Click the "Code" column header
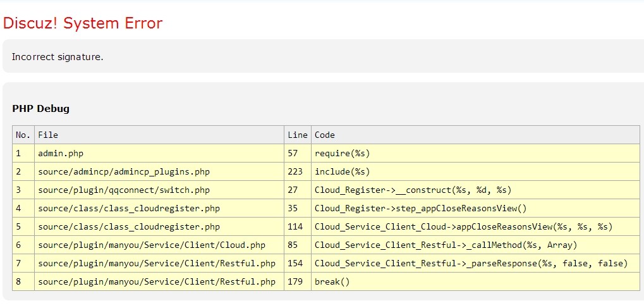644x308 pixels. (325, 135)
